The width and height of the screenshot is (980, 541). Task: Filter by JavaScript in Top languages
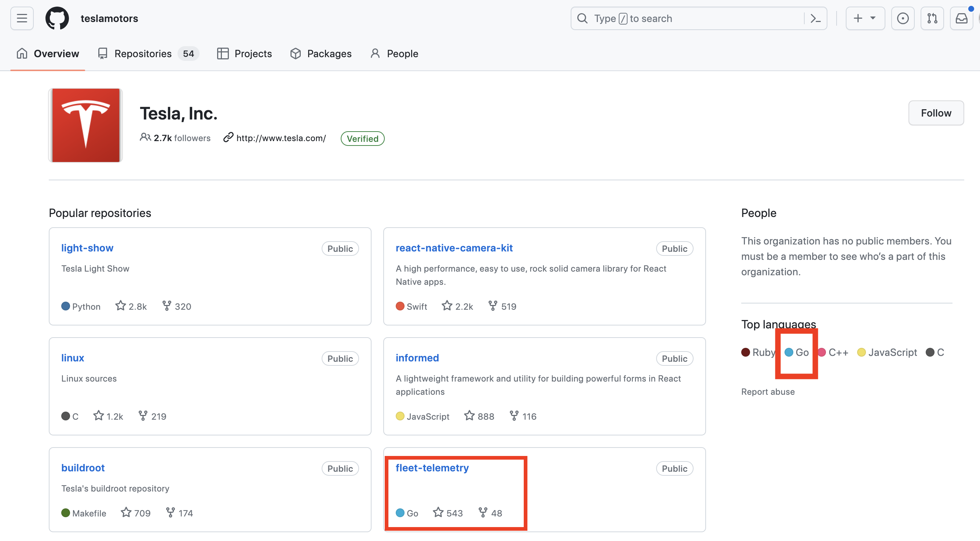coord(887,352)
